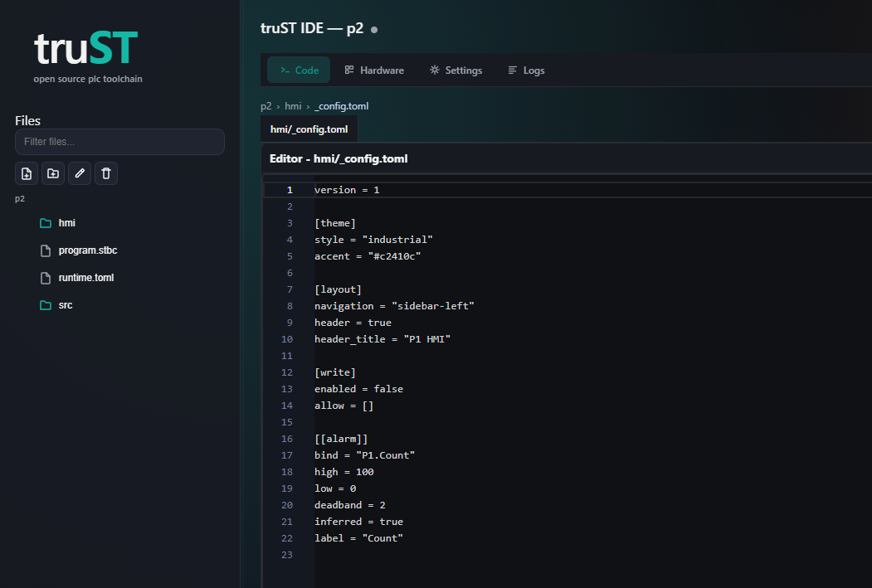The image size is (872, 588).
Task: Go to p2 in the breadcrumb
Action: (x=265, y=106)
